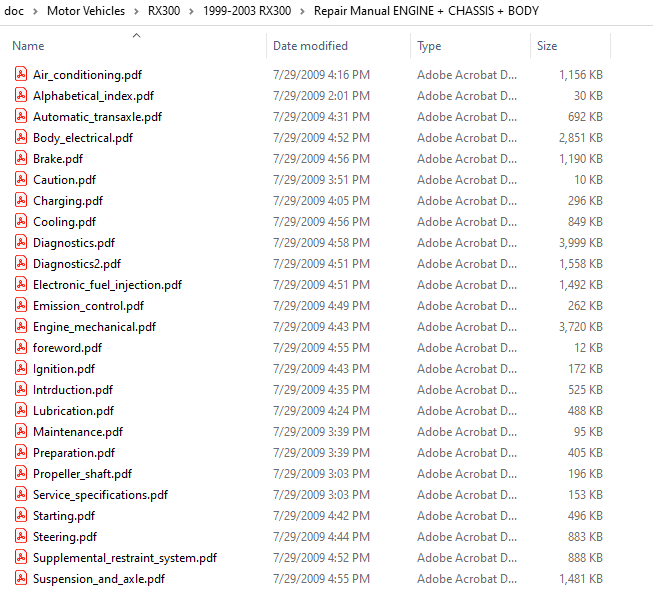
Task: Go to the doc folder in breadcrumb
Action: 15,12
